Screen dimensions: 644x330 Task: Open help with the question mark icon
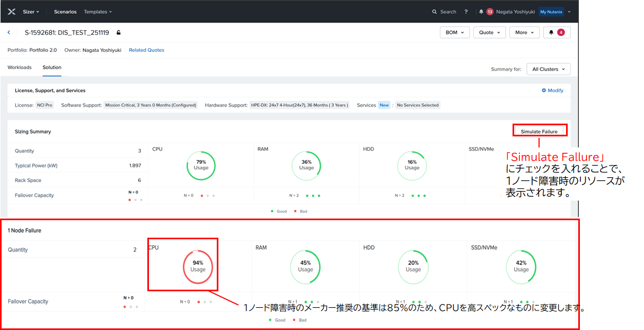point(466,12)
